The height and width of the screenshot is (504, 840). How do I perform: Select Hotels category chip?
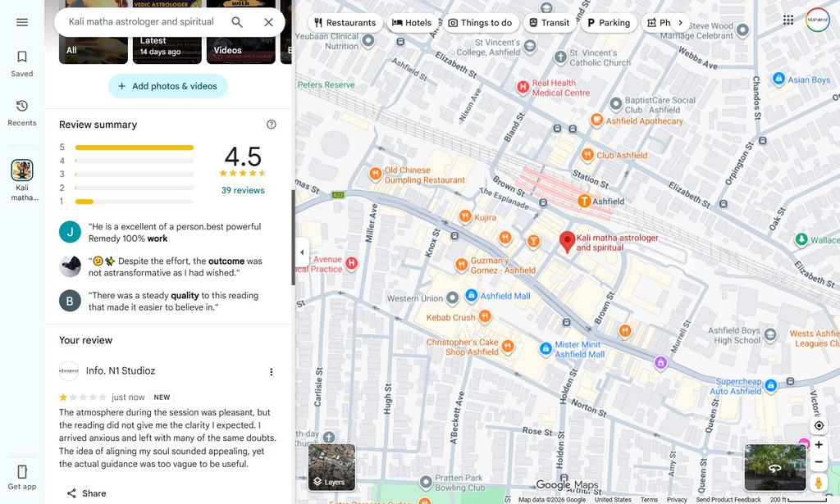(x=412, y=22)
